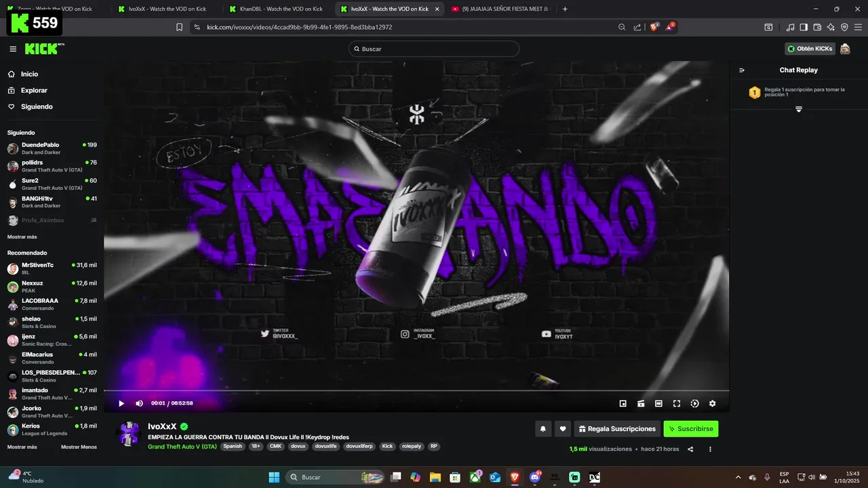The width and height of the screenshot is (868, 488).
Task: Click the bookmark icon in address bar
Action: pos(179,27)
